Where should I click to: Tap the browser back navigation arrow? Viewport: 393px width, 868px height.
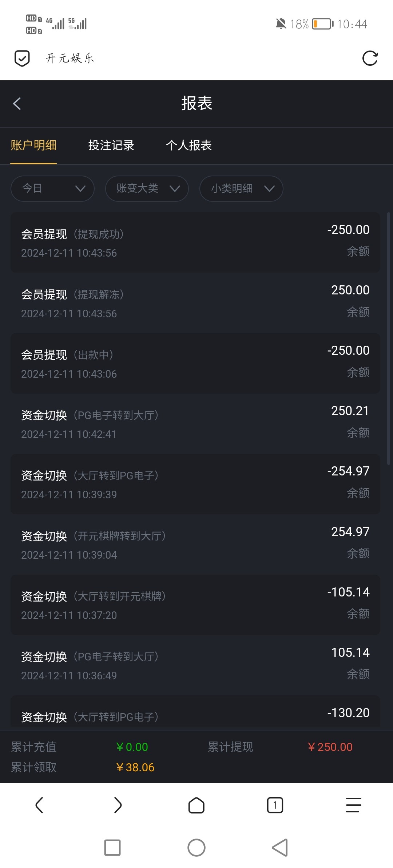[x=39, y=805]
